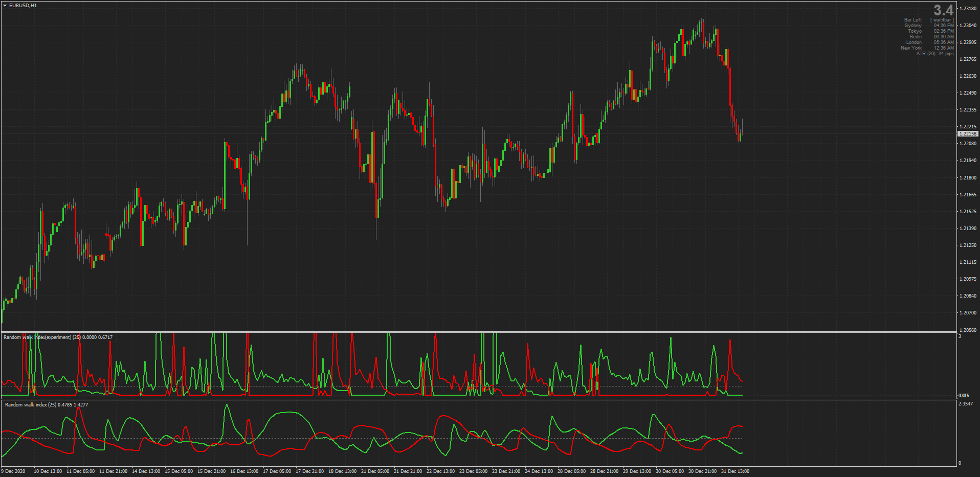Click the 30 Dec 21:00 time label

pos(703,471)
